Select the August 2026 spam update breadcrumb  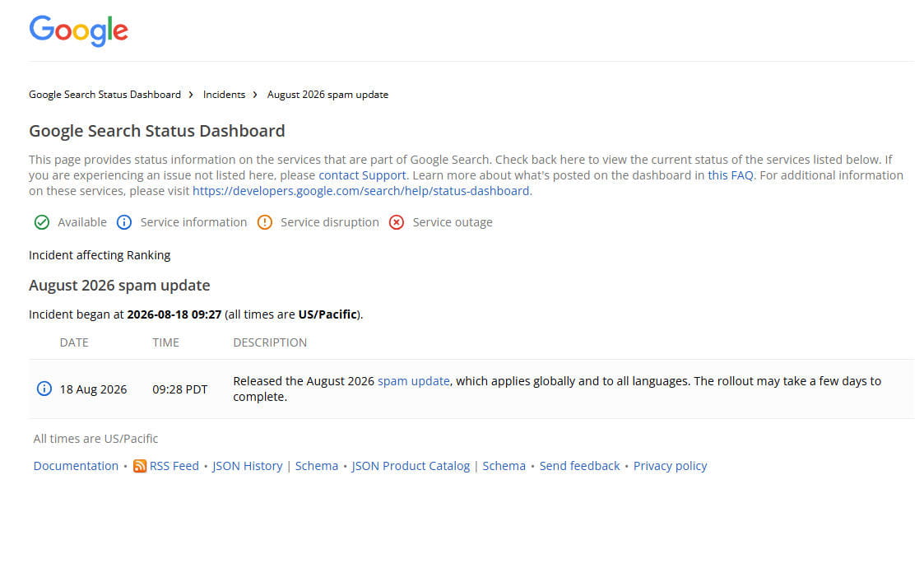327,95
